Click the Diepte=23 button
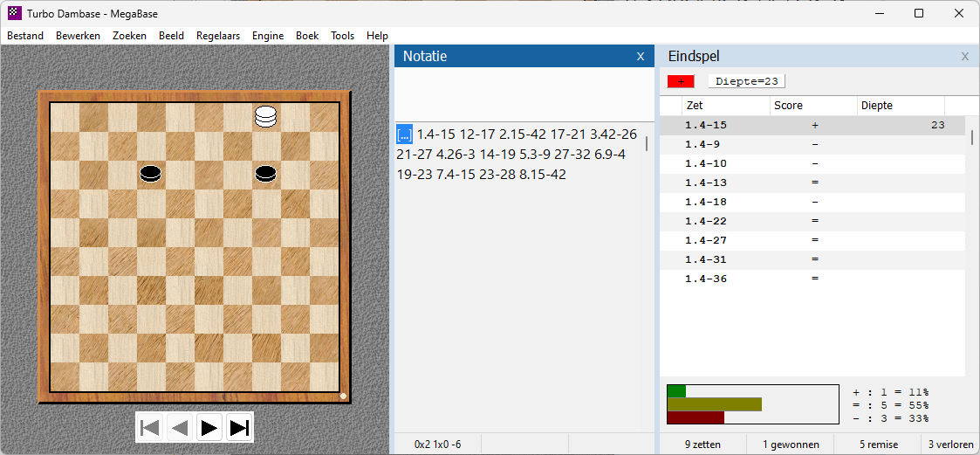Image resolution: width=980 pixels, height=455 pixels. pyautogui.click(x=746, y=81)
